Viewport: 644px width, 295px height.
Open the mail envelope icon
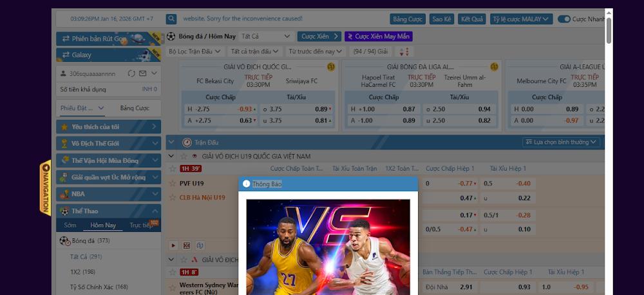click(143, 73)
